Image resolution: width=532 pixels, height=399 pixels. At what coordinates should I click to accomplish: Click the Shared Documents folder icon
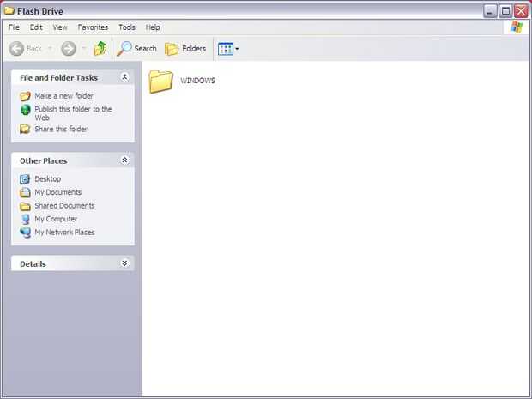pos(25,206)
